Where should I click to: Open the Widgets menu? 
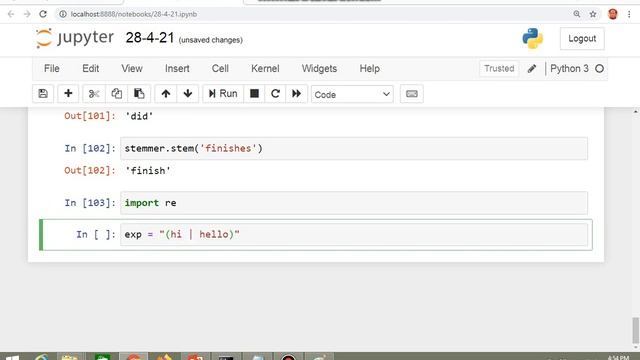click(319, 69)
